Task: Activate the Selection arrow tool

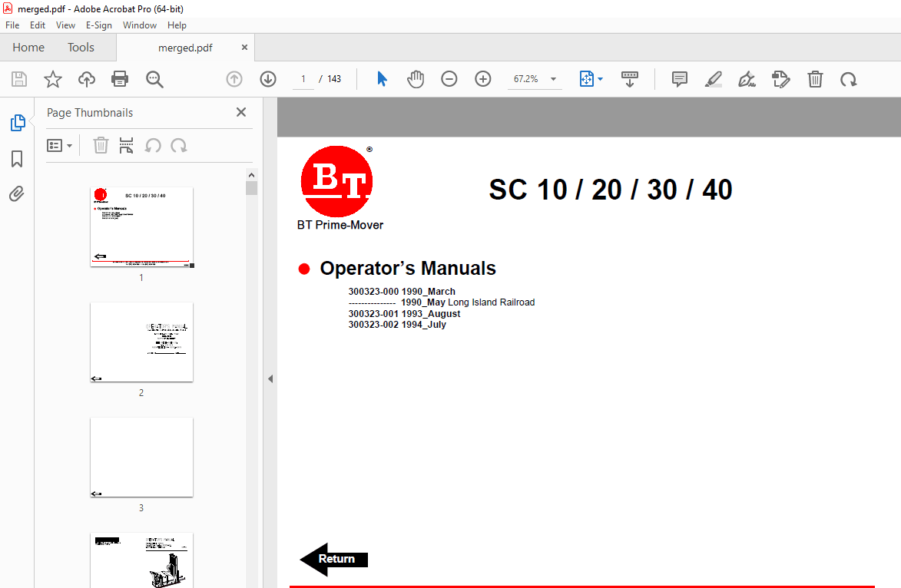Action: tap(382, 78)
